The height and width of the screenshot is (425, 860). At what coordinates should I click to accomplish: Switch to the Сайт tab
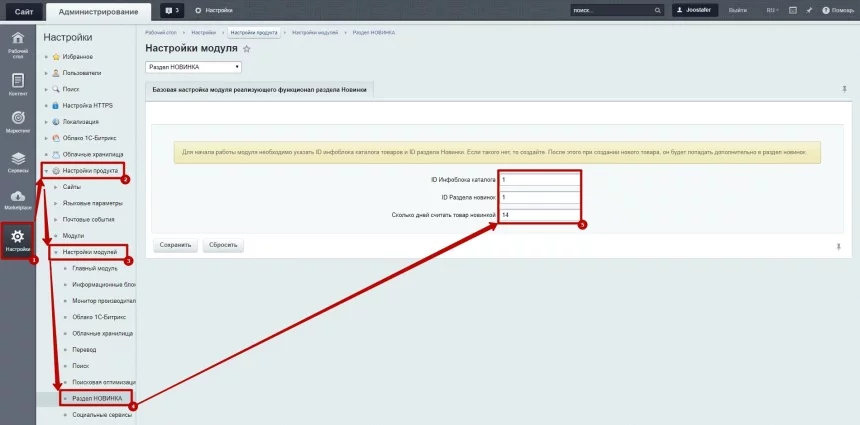click(x=23, y=11)
